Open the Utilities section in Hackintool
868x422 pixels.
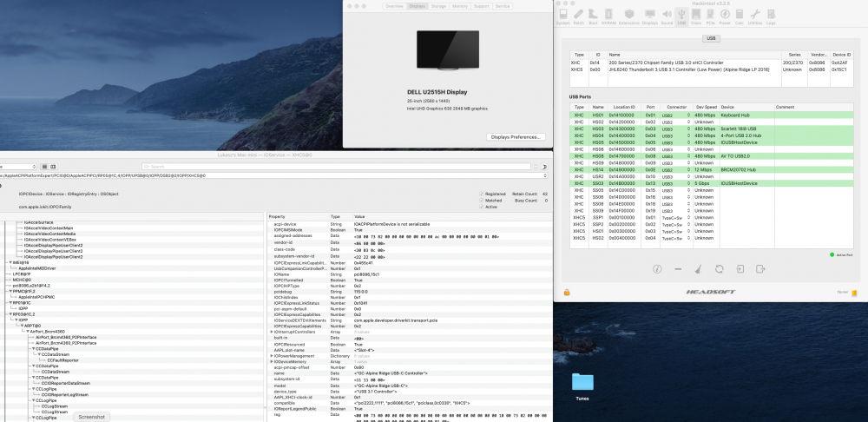pos(754,16)
